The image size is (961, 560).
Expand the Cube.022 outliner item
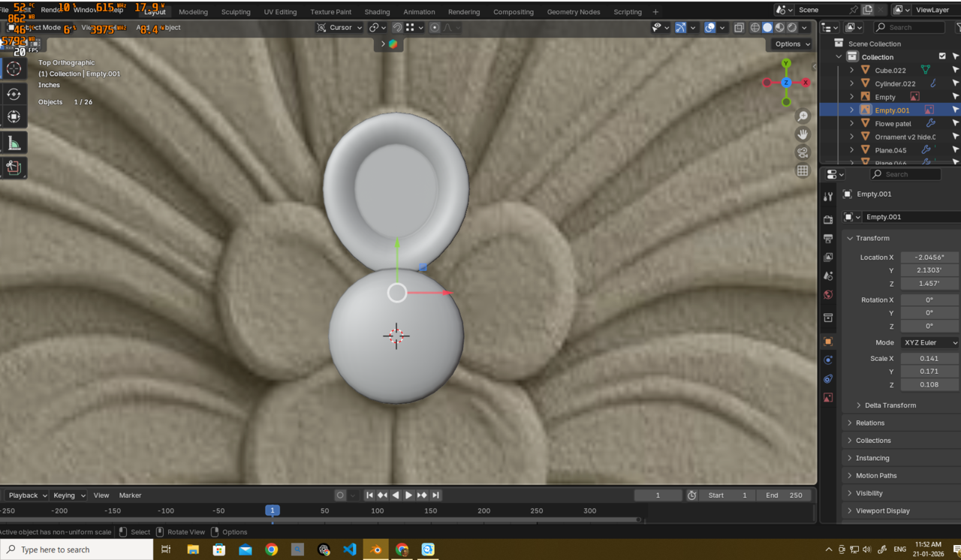pyautogui.click(x=852, y=71)
